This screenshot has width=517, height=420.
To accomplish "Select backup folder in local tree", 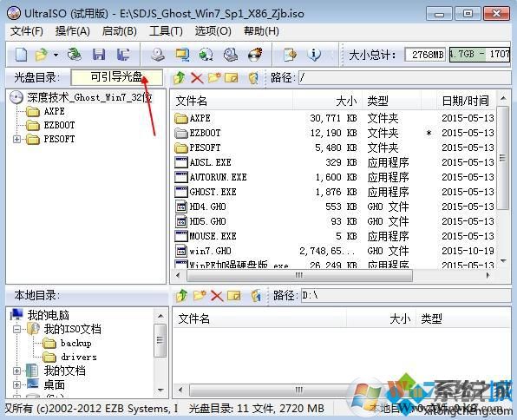I will click(76, 344).
